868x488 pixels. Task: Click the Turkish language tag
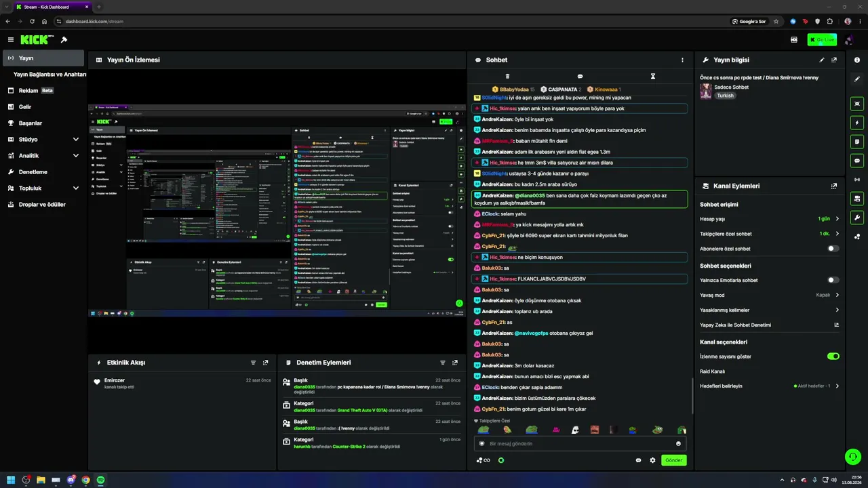(x=726, y=96)
